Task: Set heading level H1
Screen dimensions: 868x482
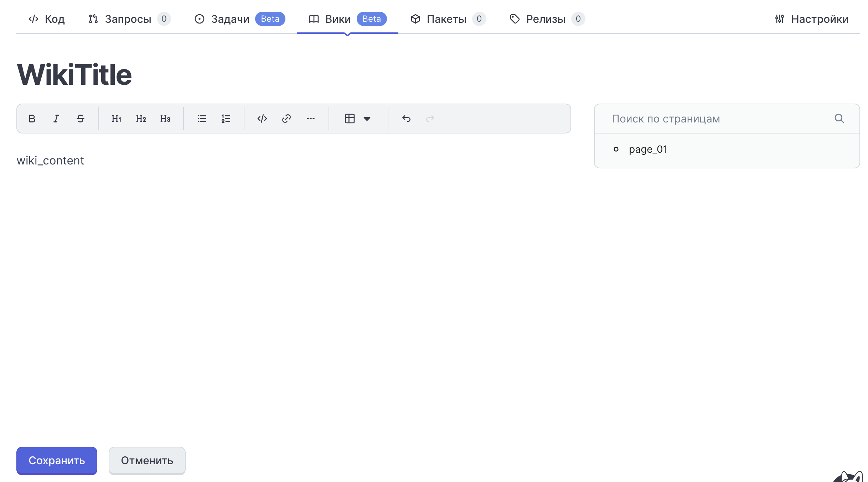Action: point(117,119)
